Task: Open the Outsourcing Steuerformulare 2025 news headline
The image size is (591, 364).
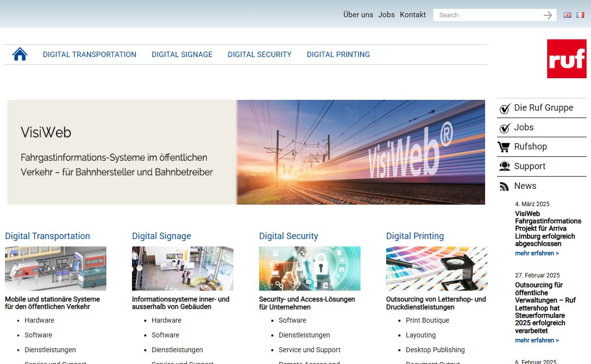Action: pyautogui.click(x=545, y=308)
